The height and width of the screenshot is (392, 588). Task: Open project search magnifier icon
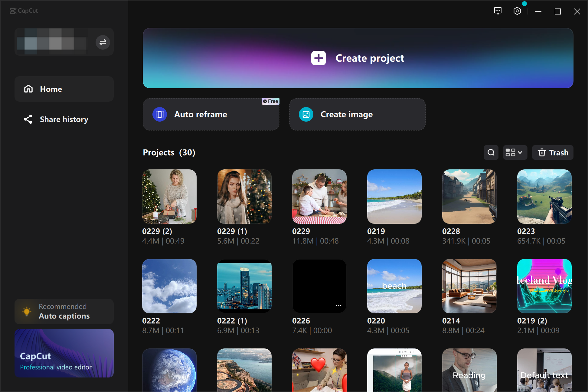(491, 152)
